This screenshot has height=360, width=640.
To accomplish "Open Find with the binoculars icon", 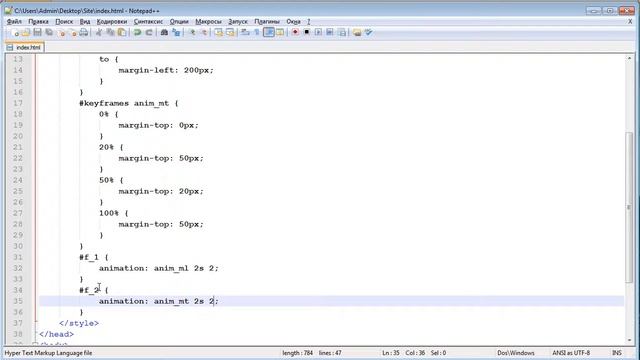I will (x=164, y=33).
